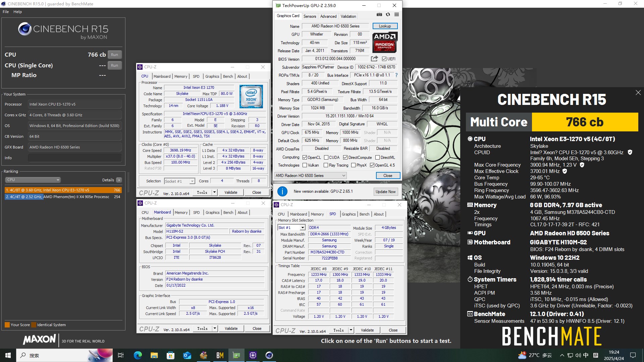
Task: Open File Explorer from the taskbar
Action: click(154, 355)
